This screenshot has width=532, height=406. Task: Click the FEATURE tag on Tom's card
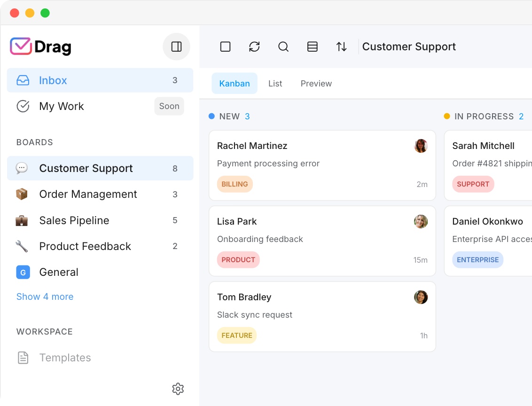point(237,336)
